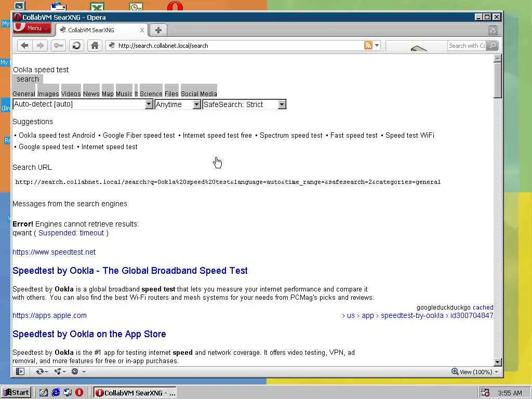The height and width of the screenshot is (399, 532).
Task: Open the https://apps.apple.com link
Action: [x=49, y=315]
